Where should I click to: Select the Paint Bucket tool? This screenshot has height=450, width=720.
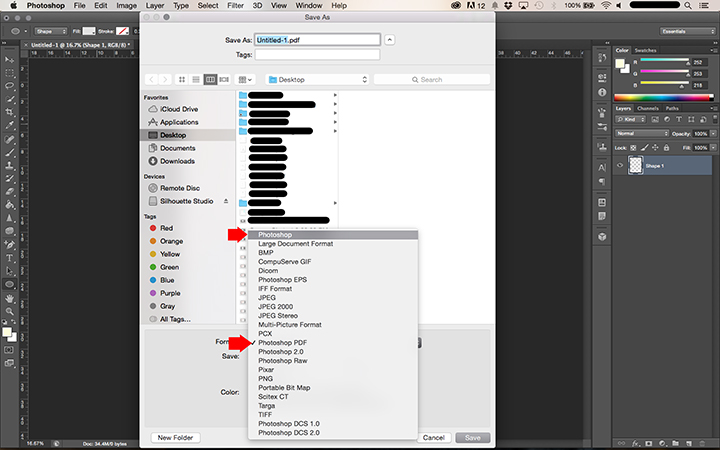pos(9,205)
